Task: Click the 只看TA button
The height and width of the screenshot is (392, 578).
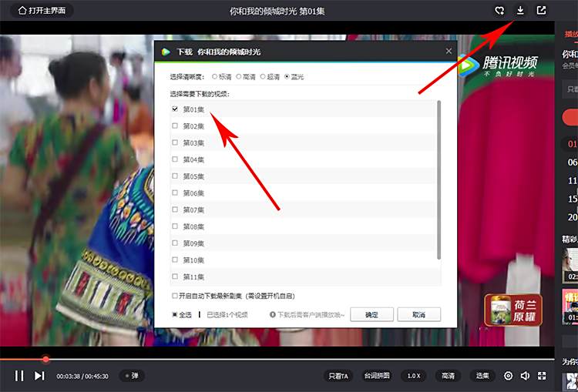Action: (x=338, y=376)
